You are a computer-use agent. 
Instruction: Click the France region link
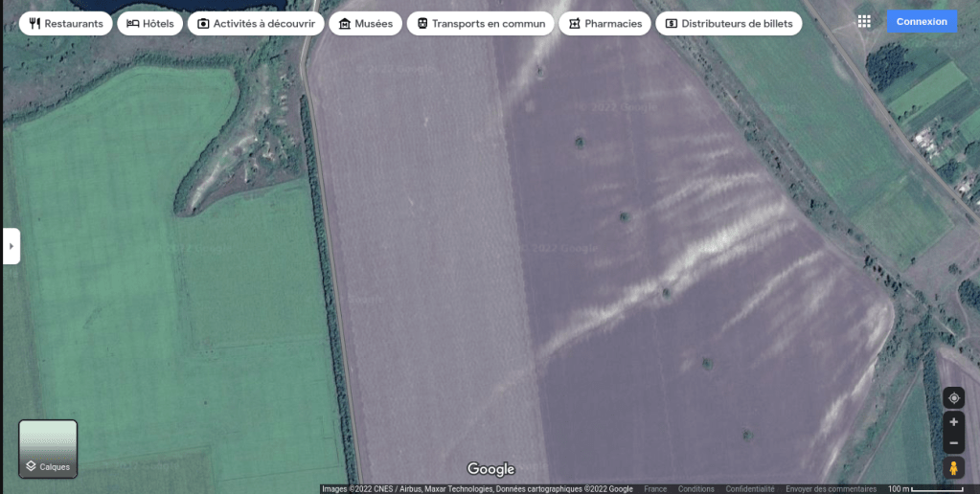click(655, 489)
